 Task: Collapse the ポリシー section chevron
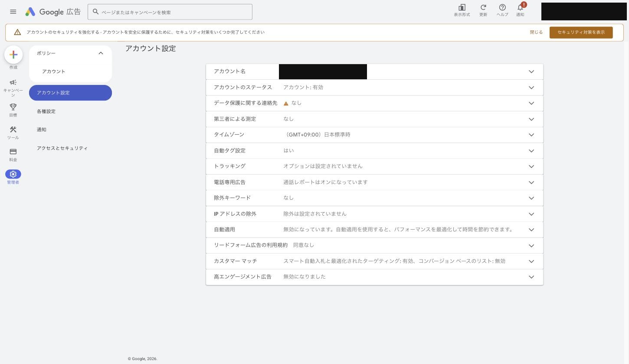(x=101, y=53)
